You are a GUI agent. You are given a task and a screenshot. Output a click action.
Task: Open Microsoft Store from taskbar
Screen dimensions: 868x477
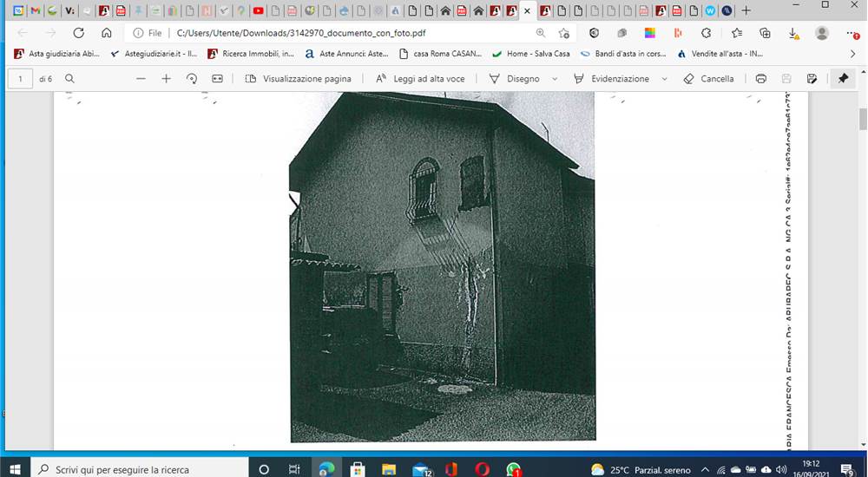(358, 470)
